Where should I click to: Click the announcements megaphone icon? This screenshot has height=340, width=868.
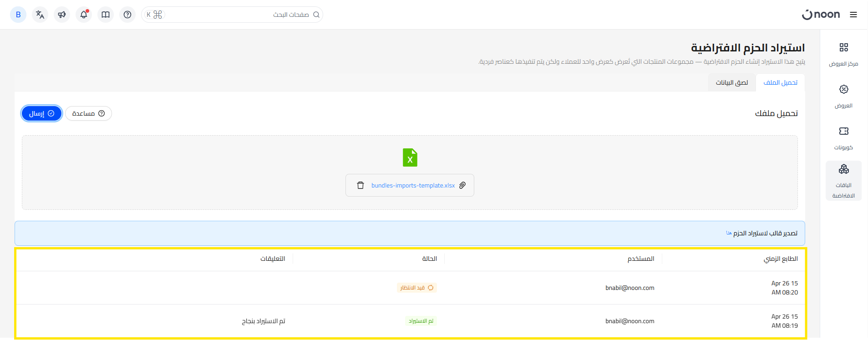pos(62,15)
